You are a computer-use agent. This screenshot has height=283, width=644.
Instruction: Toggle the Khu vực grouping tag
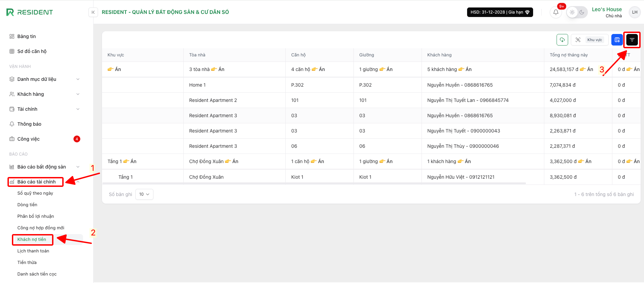594,40
